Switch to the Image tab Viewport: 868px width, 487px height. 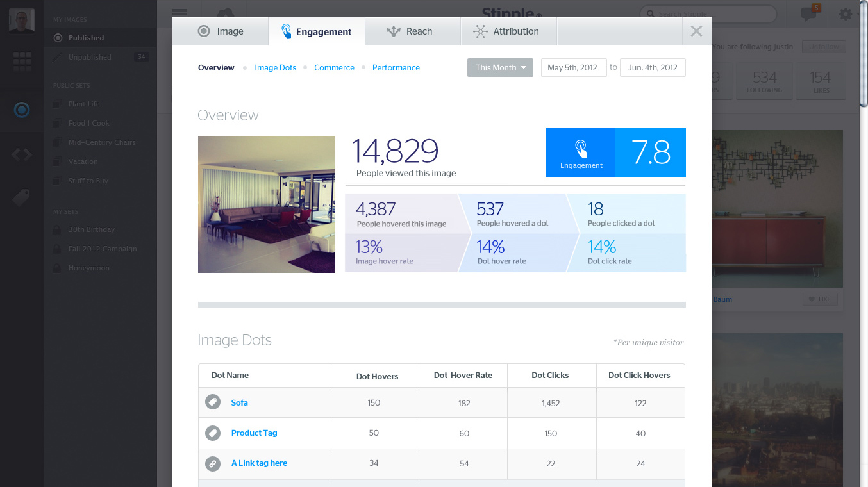(221, 31)
